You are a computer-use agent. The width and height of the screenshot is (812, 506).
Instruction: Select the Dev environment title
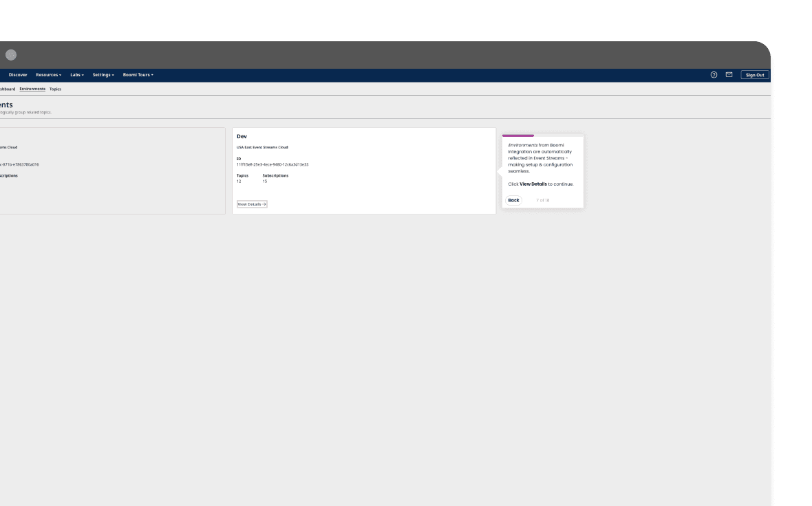(242, 137)
